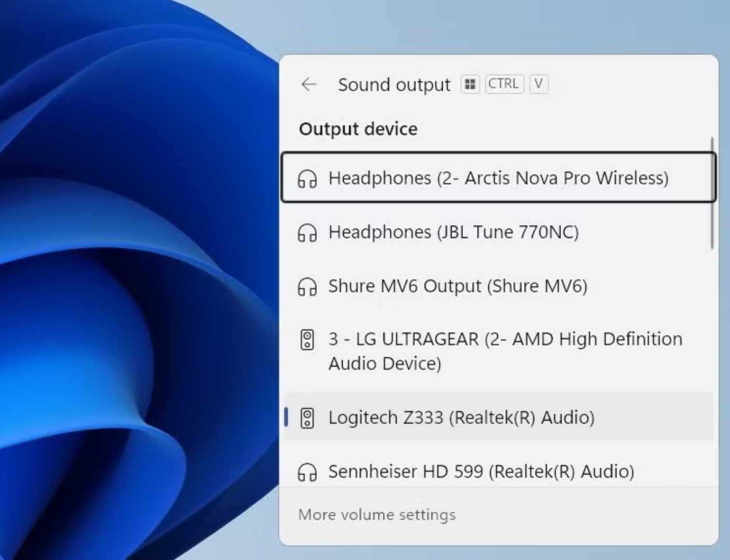The height and width of the screenshot is (560, 730).
Task: Choose the Sennheiser HD 599 device name
Action: 481,471
